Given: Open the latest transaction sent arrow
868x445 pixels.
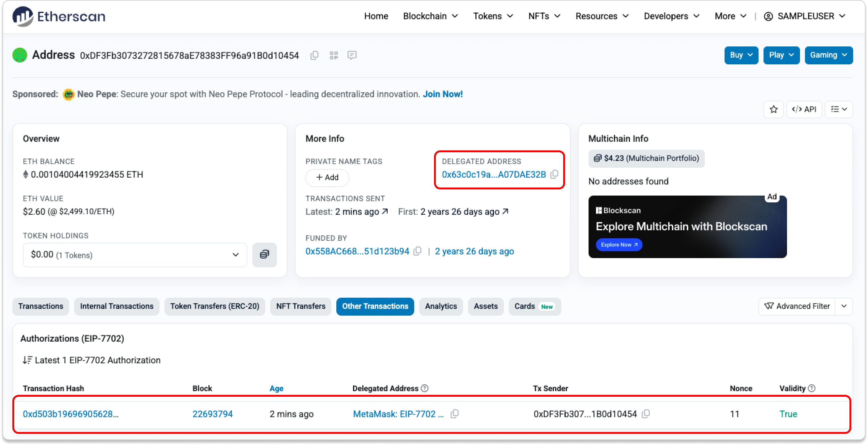Looking at the screenshot, I should click(x=385, y=212).
